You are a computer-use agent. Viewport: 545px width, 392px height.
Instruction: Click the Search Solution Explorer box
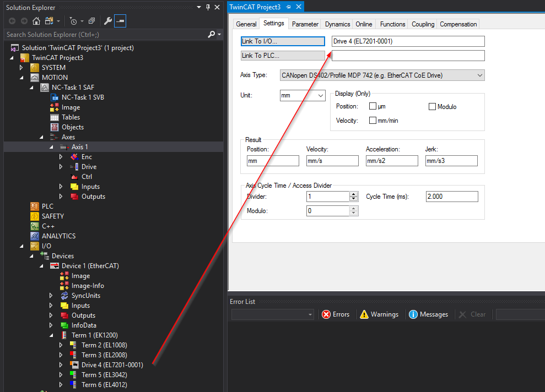coord(106,34)
